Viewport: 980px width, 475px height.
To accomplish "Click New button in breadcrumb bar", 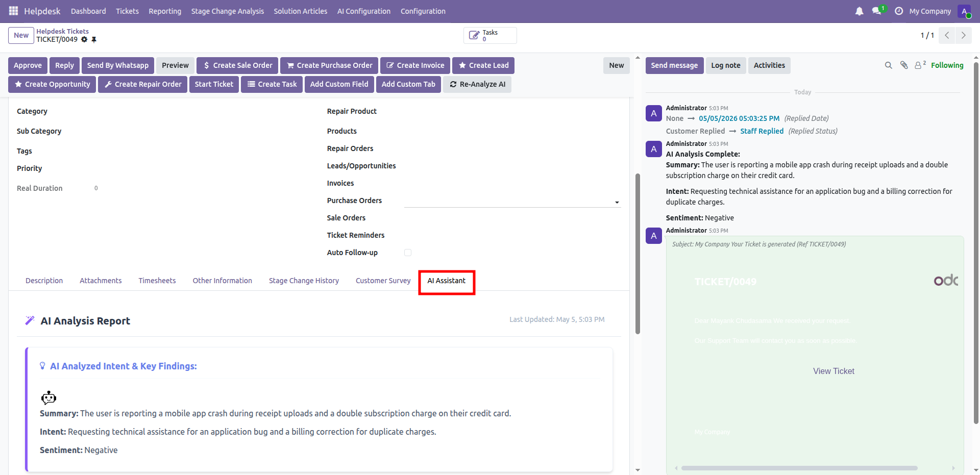I will (21, 35).
